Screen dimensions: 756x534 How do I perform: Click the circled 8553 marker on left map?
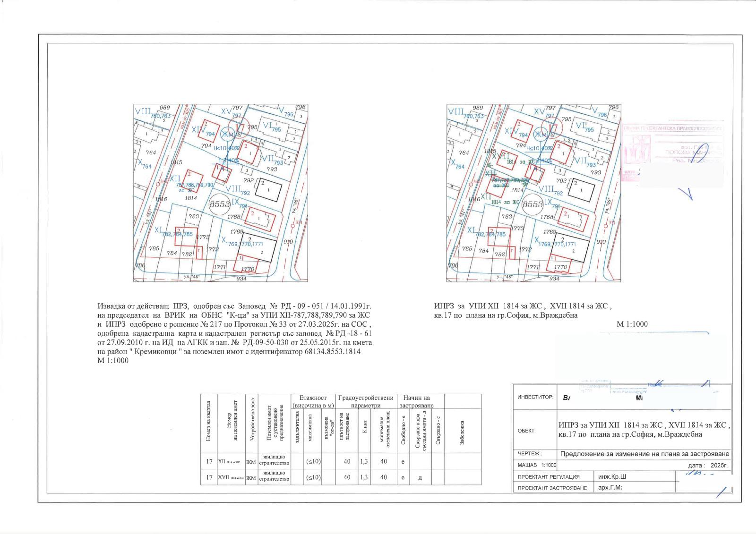click(x=220, y=203)
